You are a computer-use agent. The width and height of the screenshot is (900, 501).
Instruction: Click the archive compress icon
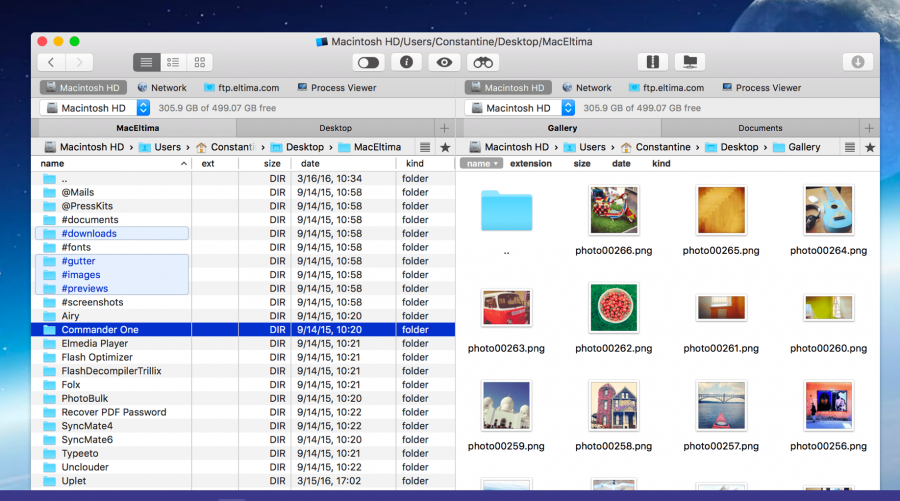pyautogui.click(x=652, y=62)
